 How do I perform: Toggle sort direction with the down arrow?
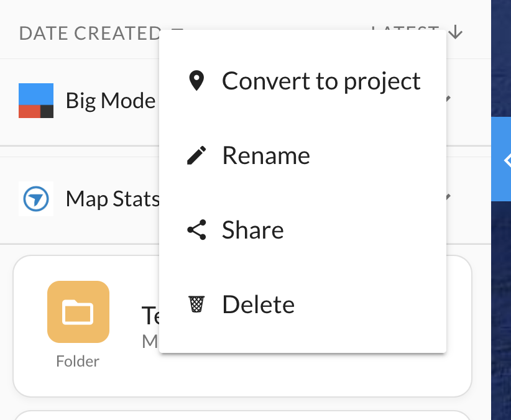click(455, 32)
